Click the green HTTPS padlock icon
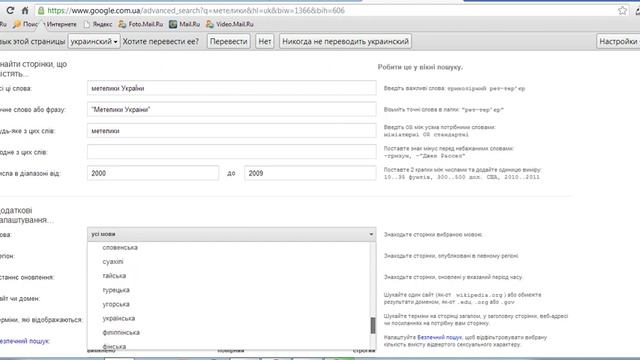The height and width of the screenshot is (360, 640). tap(41, 10)
